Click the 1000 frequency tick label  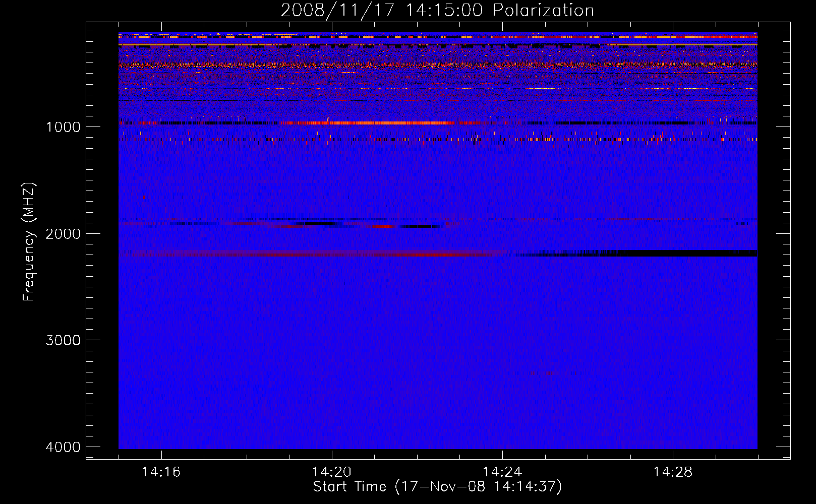(x=63, y=127)
